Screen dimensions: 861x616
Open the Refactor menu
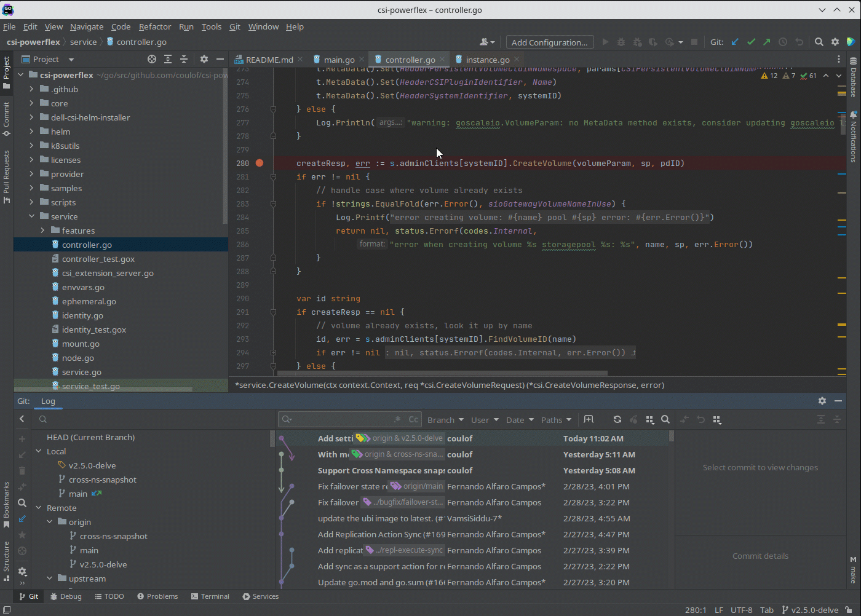(155, 26)
